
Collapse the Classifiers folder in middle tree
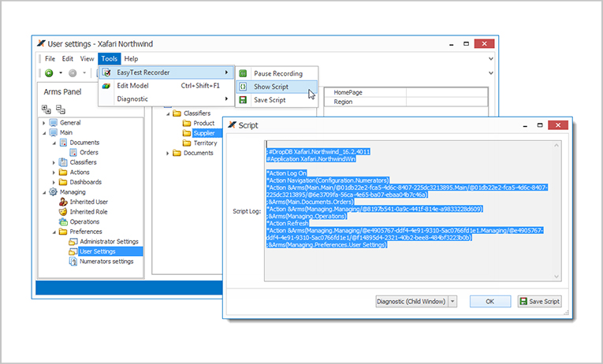point(168,113)
